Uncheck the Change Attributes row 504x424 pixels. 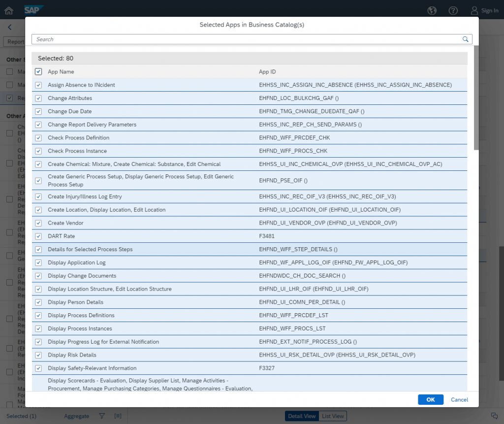click(x=38, y=98)
